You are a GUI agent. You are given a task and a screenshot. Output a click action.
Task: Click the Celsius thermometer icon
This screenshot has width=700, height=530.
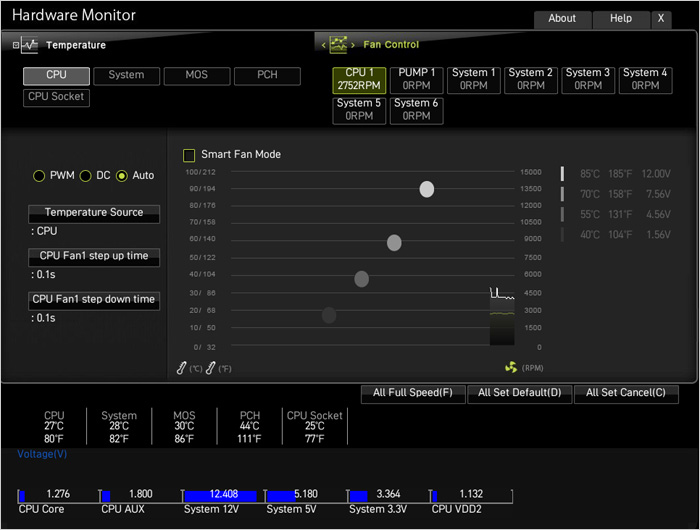pyautogui.click(x=182, y=368)
